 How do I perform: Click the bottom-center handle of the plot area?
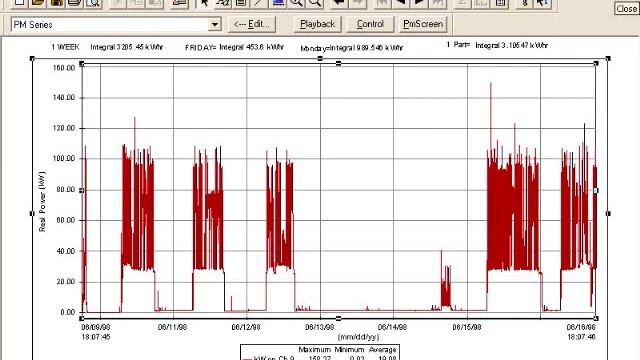click(338, 318)
